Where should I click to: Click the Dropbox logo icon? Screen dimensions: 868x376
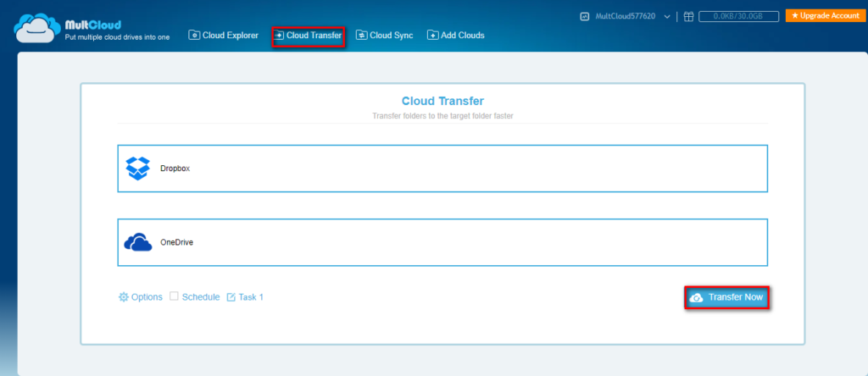(137, 168)
